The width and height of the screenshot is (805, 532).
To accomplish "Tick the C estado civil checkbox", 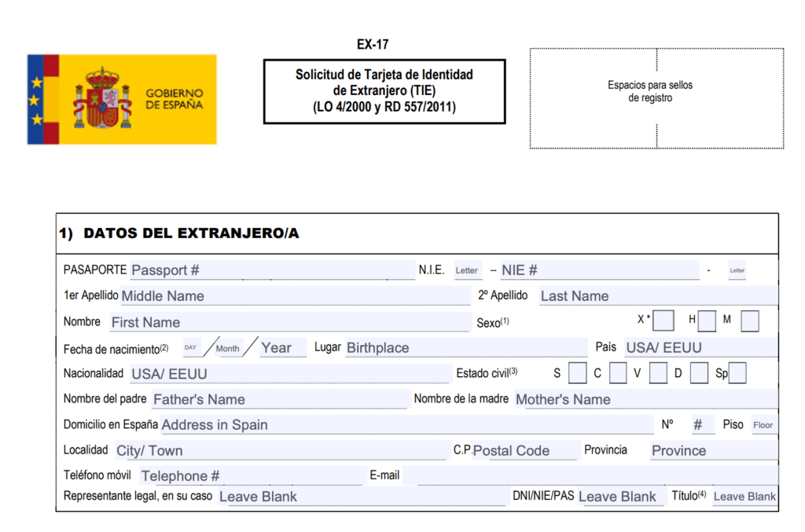I will (618, 372).
